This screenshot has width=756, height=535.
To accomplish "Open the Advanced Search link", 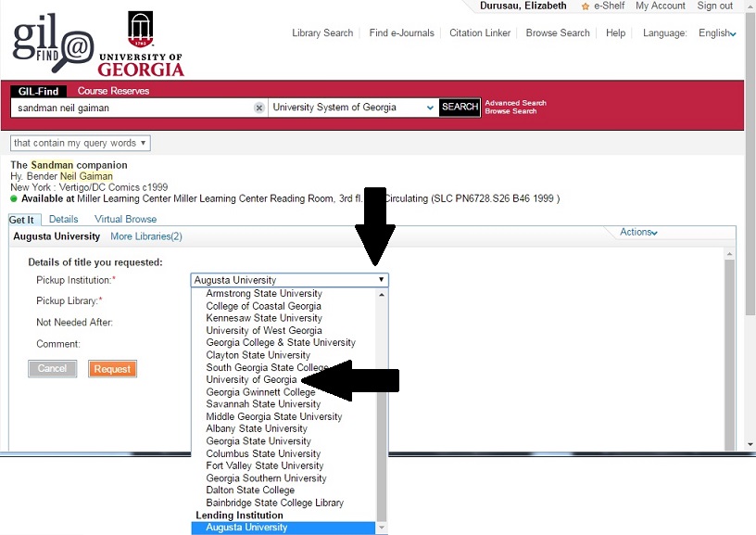I will click(515, 103).
